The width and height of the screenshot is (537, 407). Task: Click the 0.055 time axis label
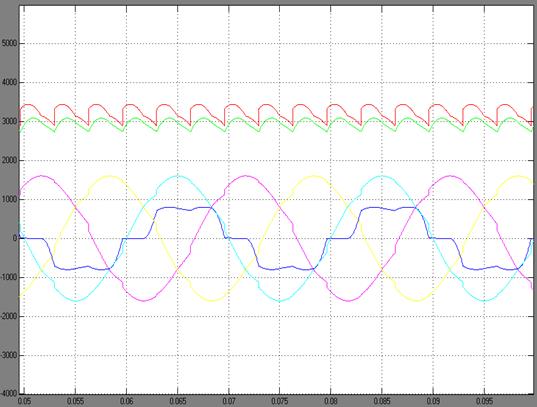pyautogui.click(x=75, y=401)
